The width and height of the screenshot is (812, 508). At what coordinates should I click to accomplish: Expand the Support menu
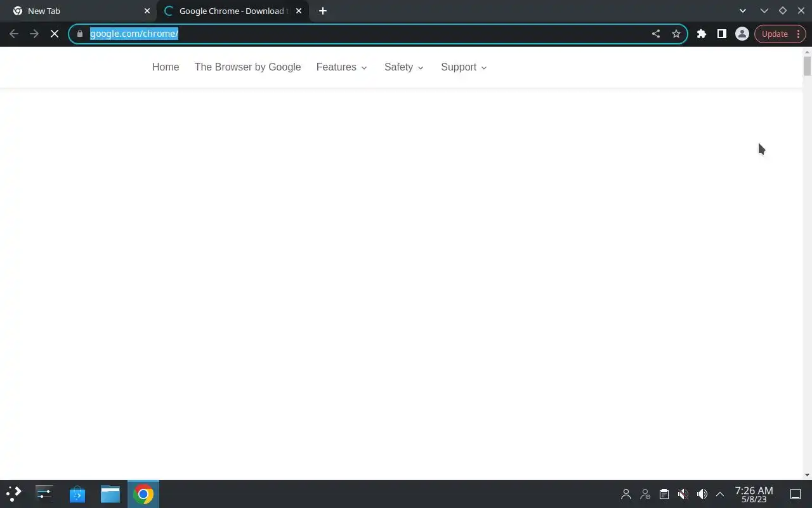[x=464, y=67]
